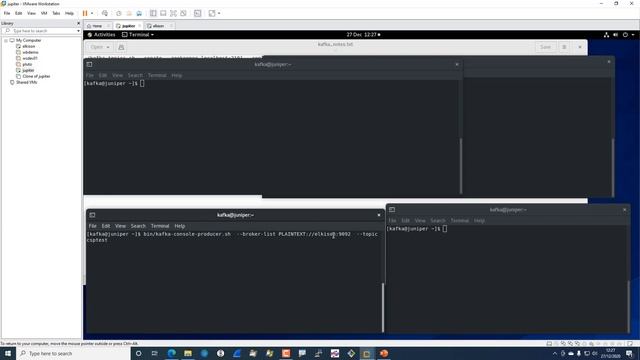Open VMware Help menu
The height and width of the screenshot is (360, 640).
(x=69, y=13)
